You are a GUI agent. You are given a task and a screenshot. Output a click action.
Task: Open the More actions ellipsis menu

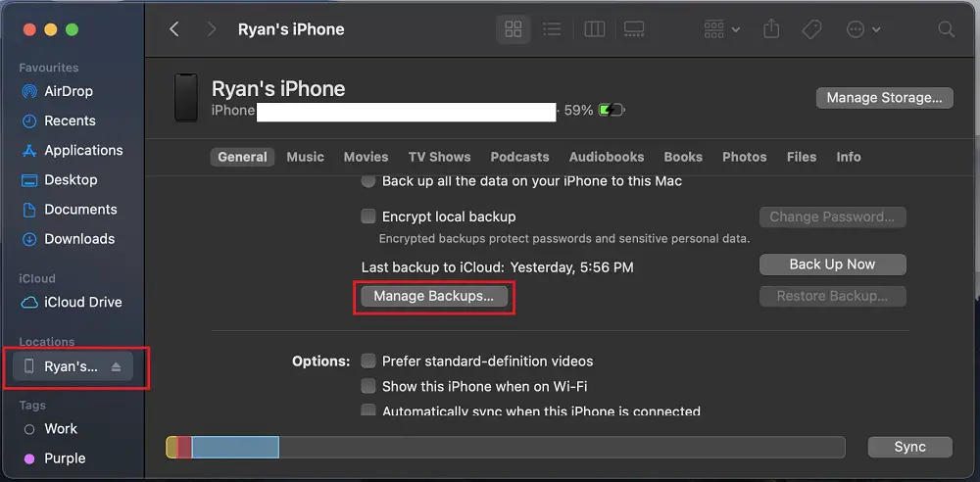click(x=863, y=28)
